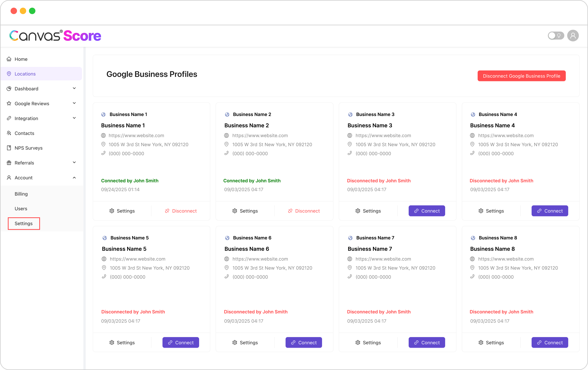The image size is (588, 370).
Task: Click the NPS Surveys bookmark icon
Action: (x=9, y=148)
